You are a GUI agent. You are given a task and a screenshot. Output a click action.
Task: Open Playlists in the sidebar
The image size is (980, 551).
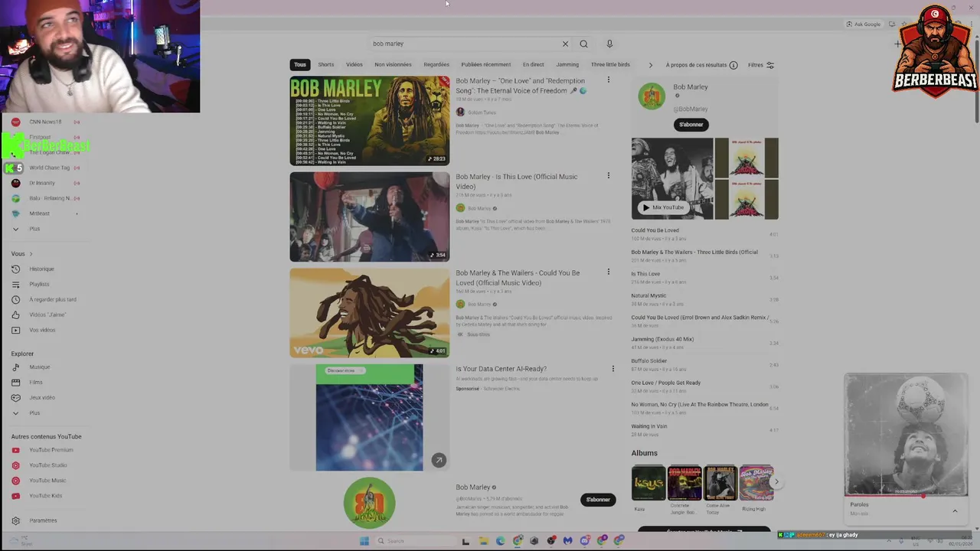[x=39, y=284]
